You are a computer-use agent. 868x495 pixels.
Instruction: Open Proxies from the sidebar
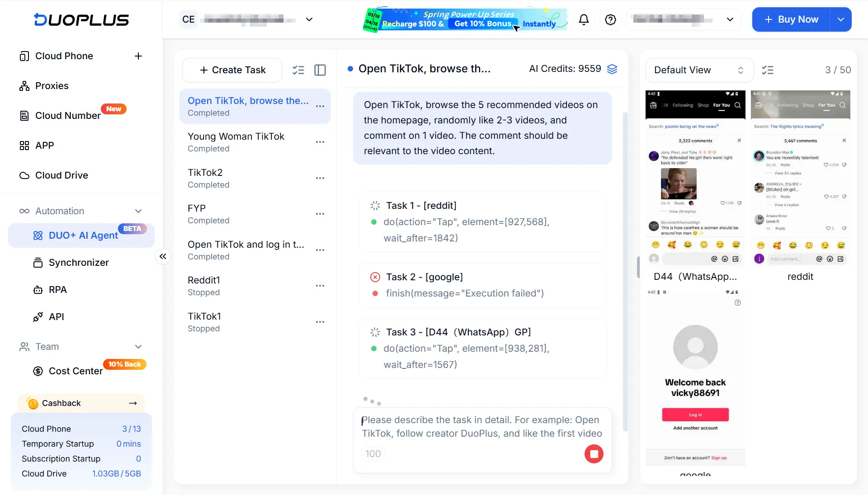click(52, 86)
